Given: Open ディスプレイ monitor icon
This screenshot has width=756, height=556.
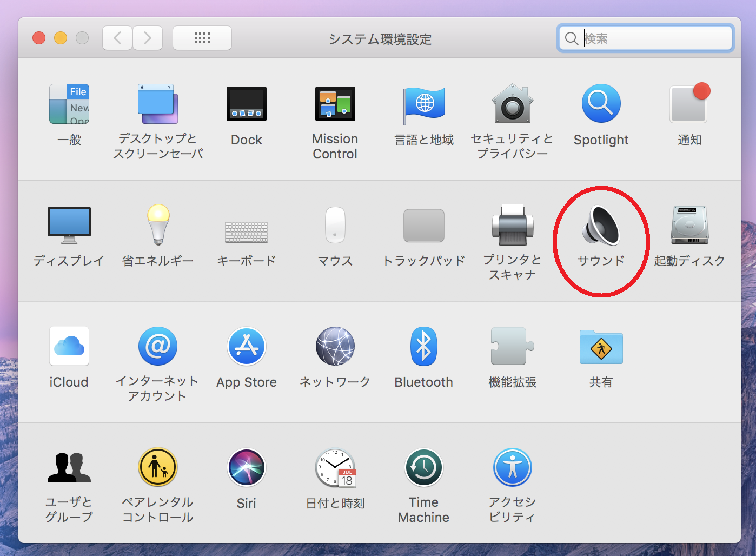Looking at the screenshot, I should (69, 225).
